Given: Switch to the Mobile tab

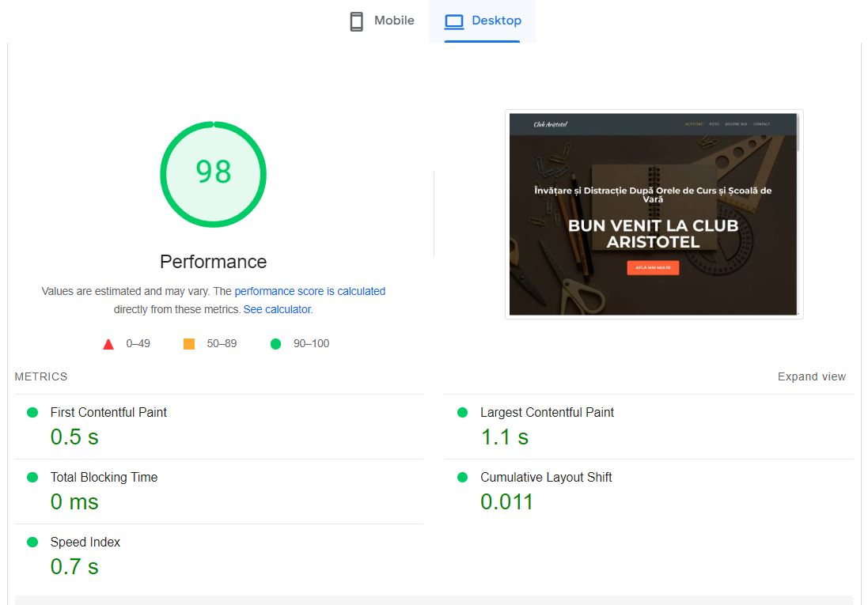Looking at the screenshot, I should pyautogui.click(x=393, y=21).
